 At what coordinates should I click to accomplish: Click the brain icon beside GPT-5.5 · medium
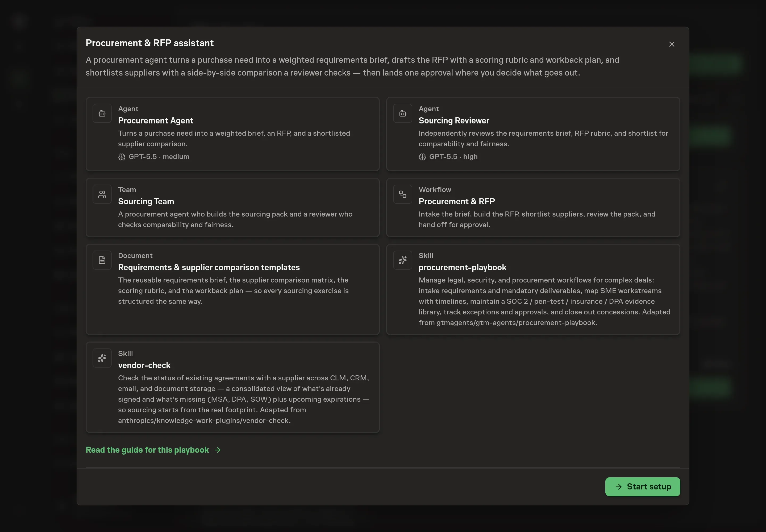pyautogui.click(x=122, y=157)
